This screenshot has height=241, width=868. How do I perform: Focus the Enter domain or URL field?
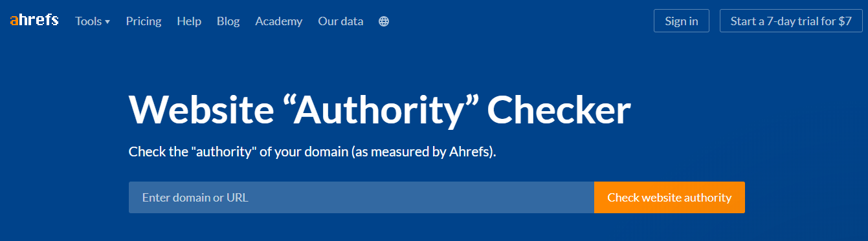pos(361,197)
